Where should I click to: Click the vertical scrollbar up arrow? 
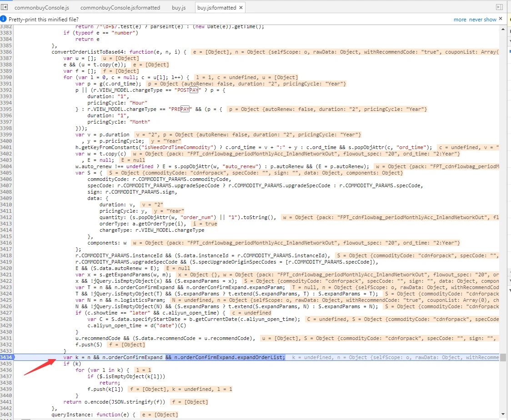(x=503, y=30)
